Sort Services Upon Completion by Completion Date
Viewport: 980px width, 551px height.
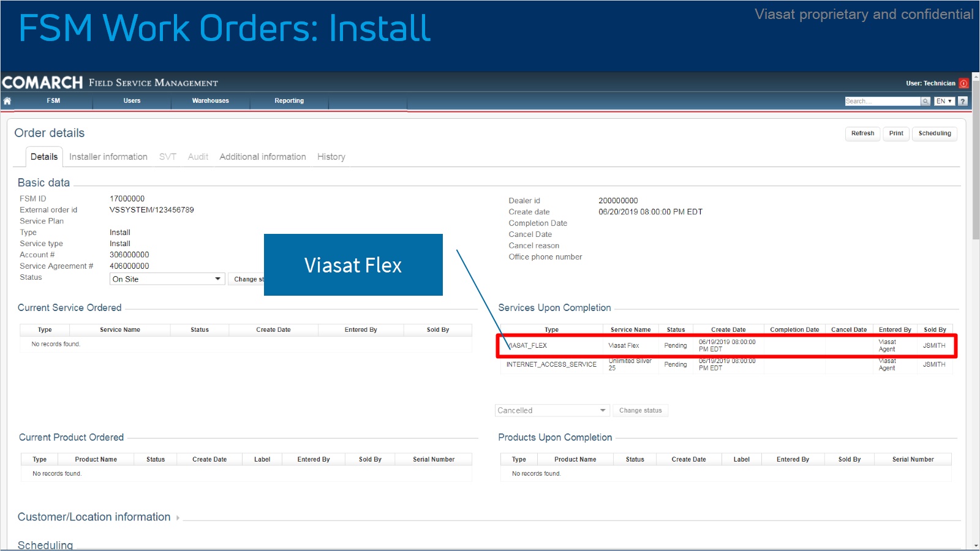(x=794, y=330)
